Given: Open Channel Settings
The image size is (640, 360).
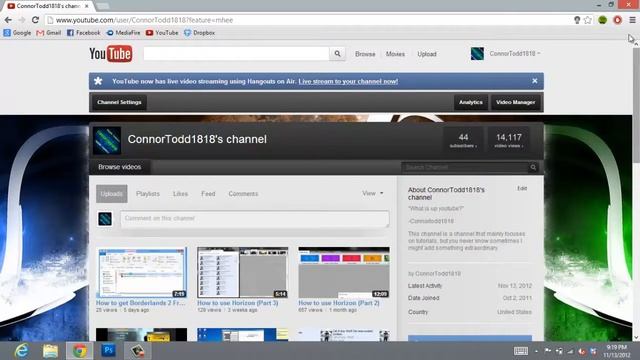Looking at the screenshot, I should tap(119, 102).
